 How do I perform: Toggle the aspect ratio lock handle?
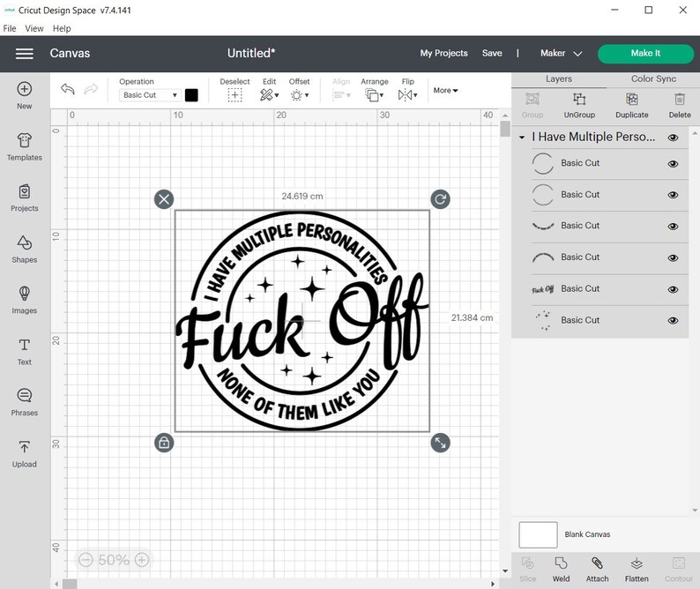point(164,443)
